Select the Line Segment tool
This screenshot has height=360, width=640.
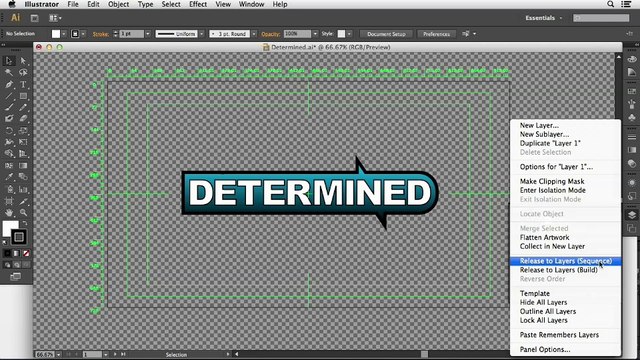coord(9,96)
